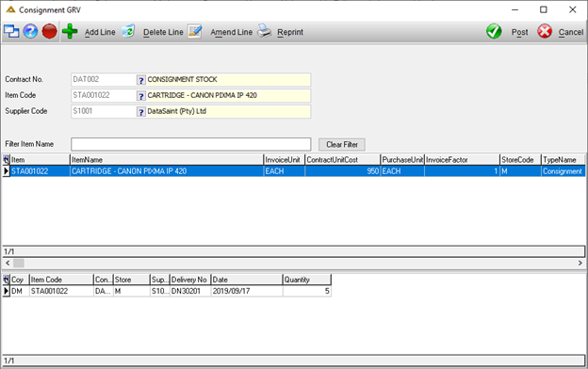The image size is (588, 369).
Task: Click the PurchaseUnit column header
Action: pyautogui.click(x=402, y=160)
